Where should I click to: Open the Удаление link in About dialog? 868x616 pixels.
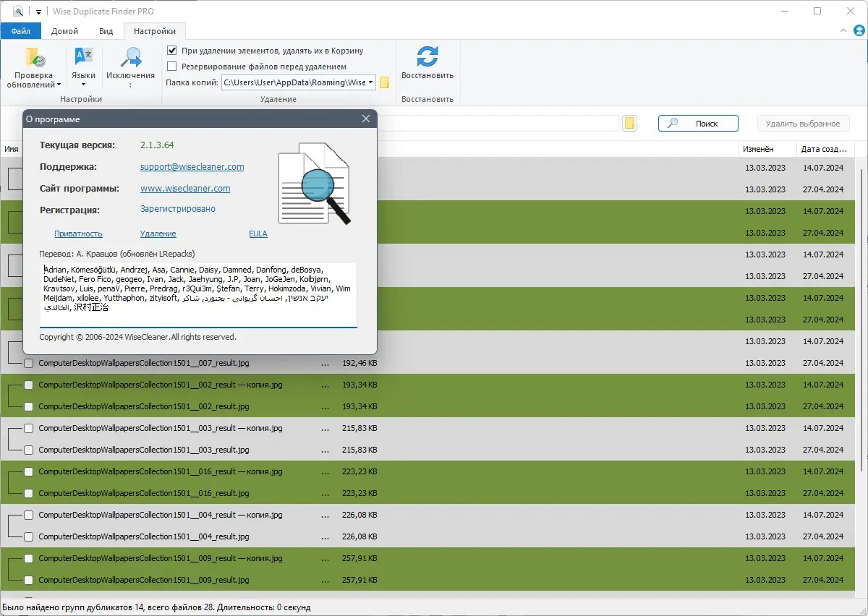point(158,234)
